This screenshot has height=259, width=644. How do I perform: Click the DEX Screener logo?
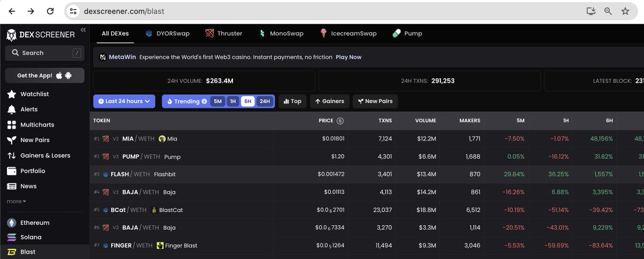click(40, 35)
